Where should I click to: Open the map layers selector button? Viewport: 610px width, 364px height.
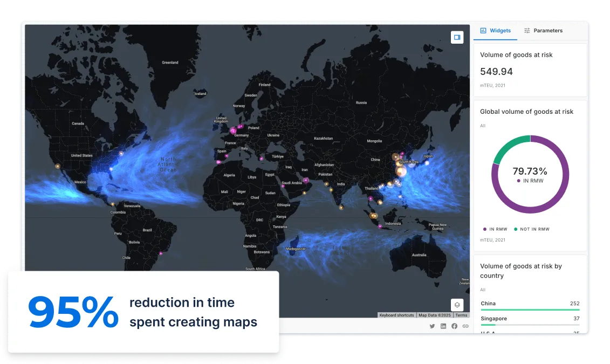[x=457, y=305]
